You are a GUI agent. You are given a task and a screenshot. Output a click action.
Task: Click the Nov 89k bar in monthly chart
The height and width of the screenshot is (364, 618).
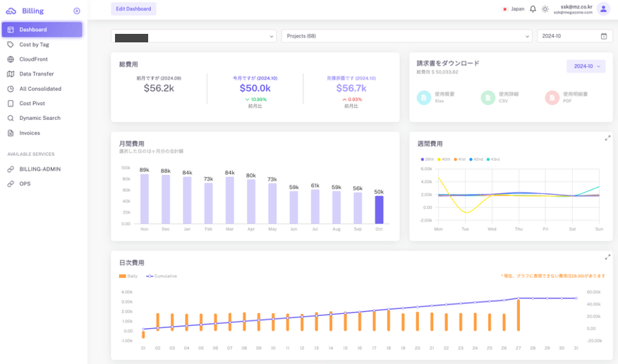click(x=145, y=198)
